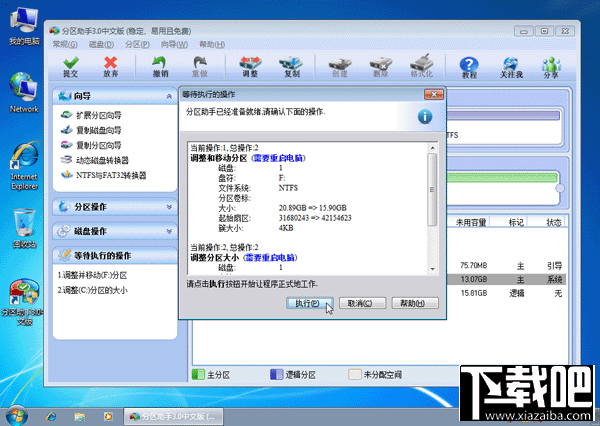Select the partition row with 13.07GB
The image size is (600, 426).
pyautogui.click(x=506, y=279)
